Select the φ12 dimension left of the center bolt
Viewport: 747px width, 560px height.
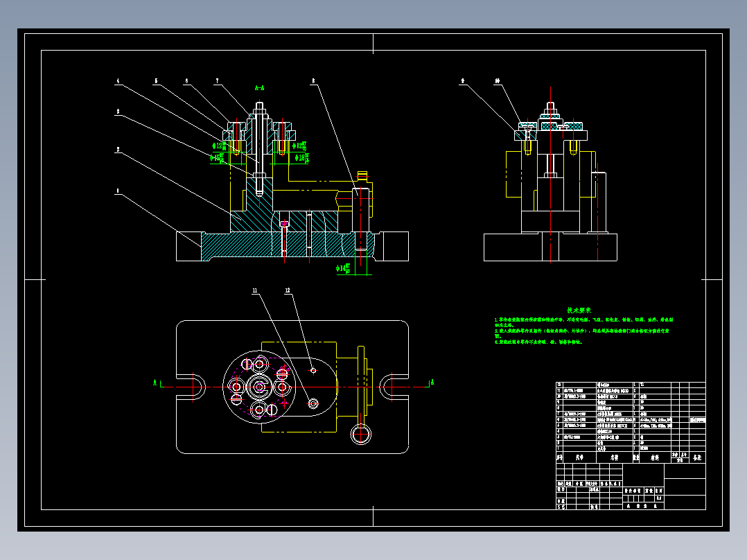point(219,146)
